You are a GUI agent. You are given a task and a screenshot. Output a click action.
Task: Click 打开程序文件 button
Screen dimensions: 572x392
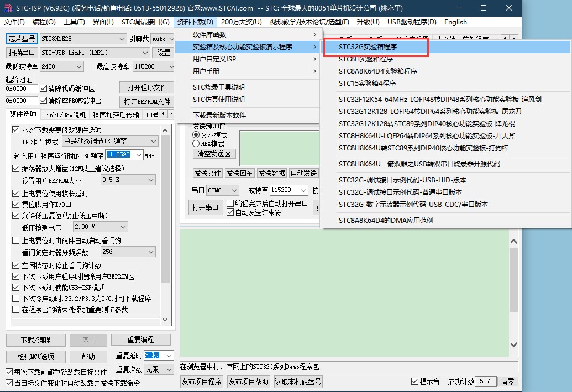click(147, 87)
